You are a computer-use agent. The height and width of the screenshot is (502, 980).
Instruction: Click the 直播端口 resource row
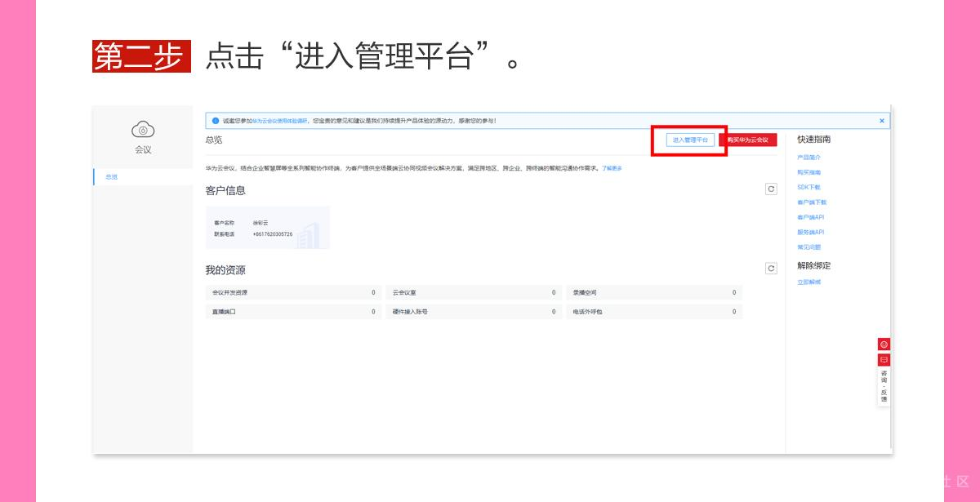(293, 312)
